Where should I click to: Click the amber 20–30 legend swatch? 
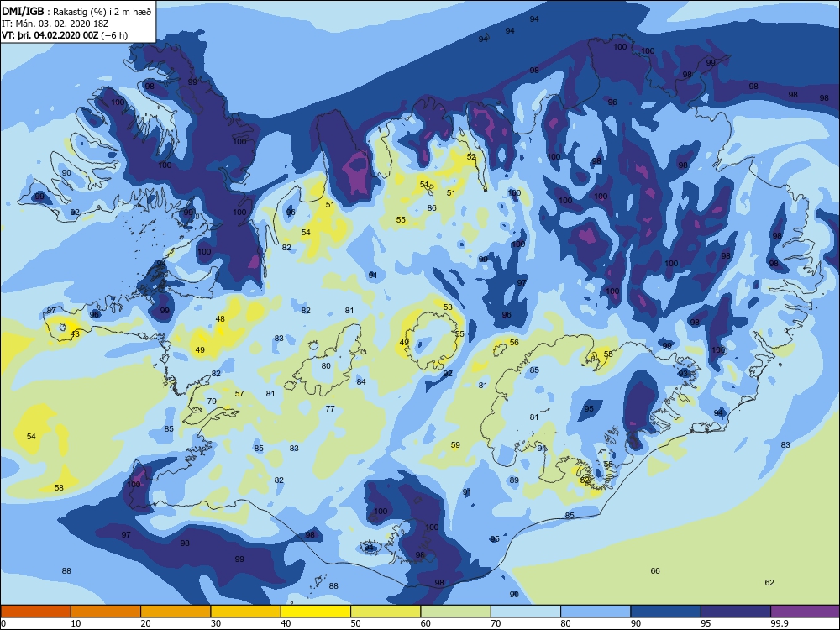pyautogui.click(x=176, y=612)
